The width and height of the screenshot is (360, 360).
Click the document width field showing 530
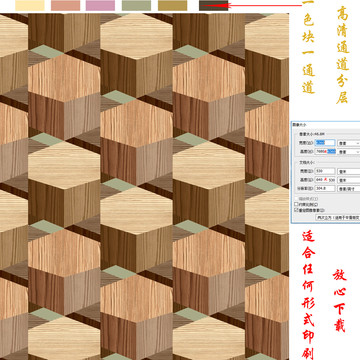point(325,171)
